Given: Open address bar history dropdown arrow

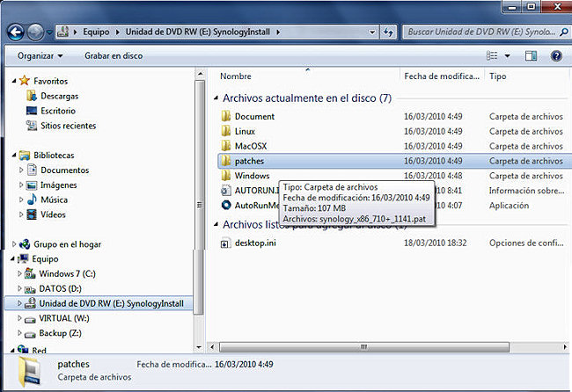Looking at the screenshot, I should (372, 32).
